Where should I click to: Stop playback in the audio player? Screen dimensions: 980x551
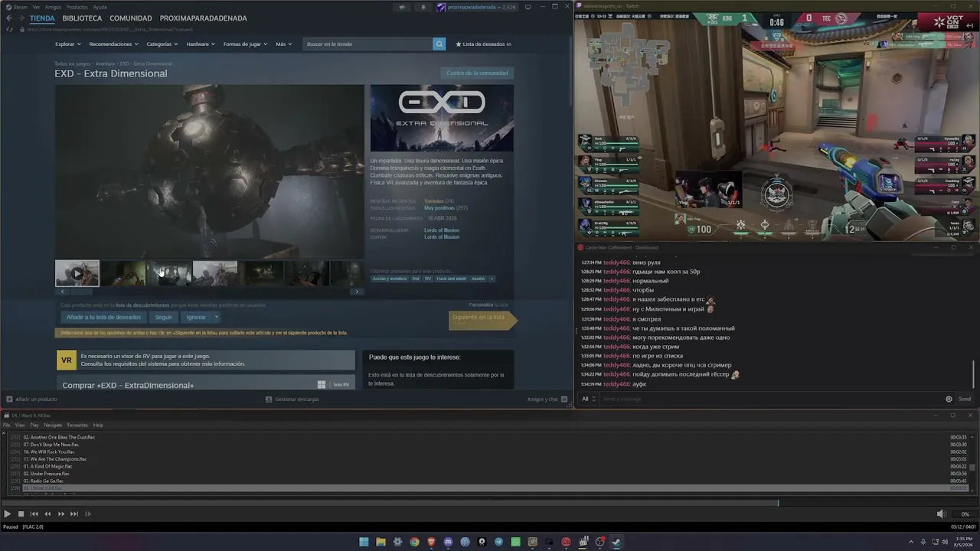point(21,514)
